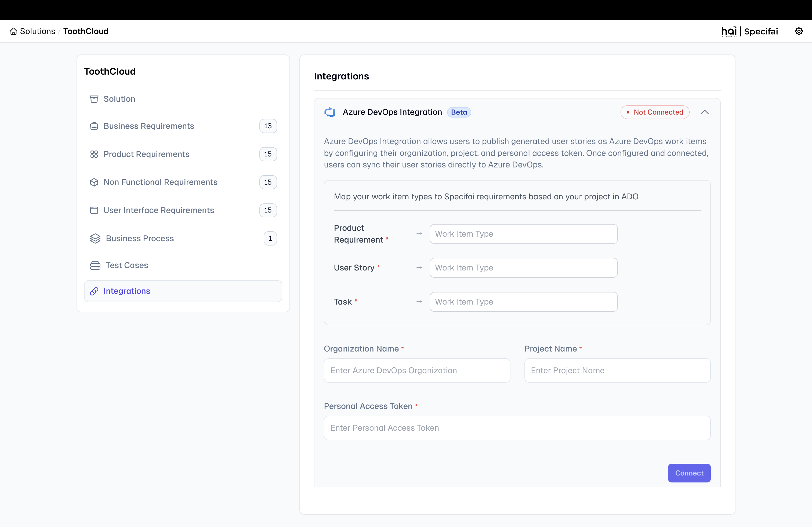Click the ToothCloud sidebar heading
The width and height of the screenshot is (812, 527).
[110, 72]
